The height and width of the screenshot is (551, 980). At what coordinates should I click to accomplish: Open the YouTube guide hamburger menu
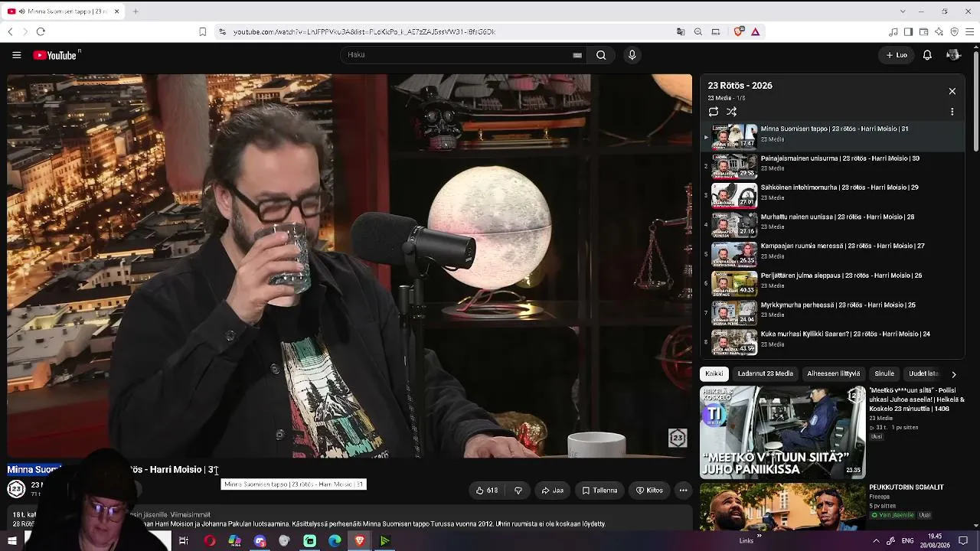click(16, 55)
